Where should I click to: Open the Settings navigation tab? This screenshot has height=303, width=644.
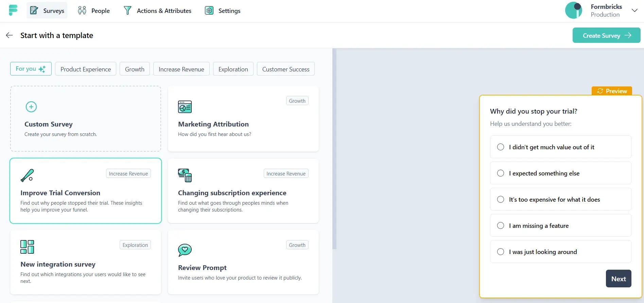click(x=223, y=11)
